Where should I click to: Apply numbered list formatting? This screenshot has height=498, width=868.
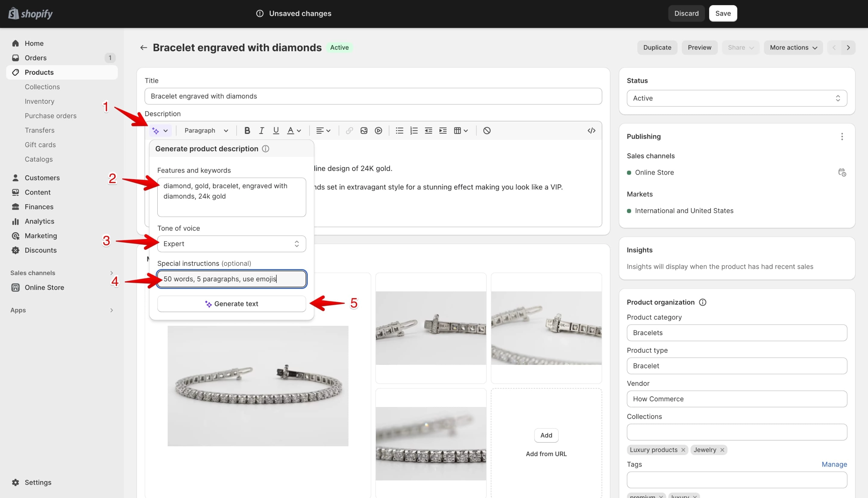pyautogui.click(x=414, y=131)
